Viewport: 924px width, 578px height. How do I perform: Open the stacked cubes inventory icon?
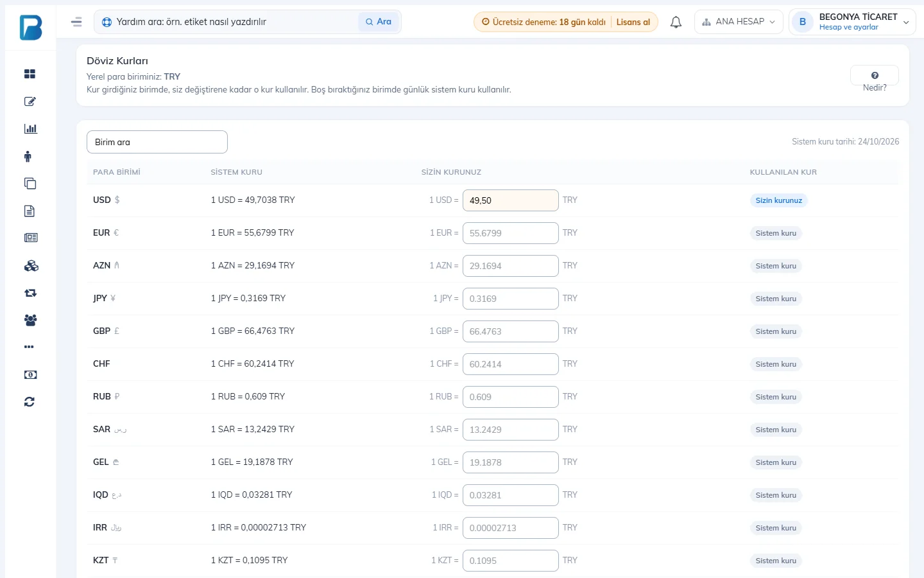coord(31,265)
